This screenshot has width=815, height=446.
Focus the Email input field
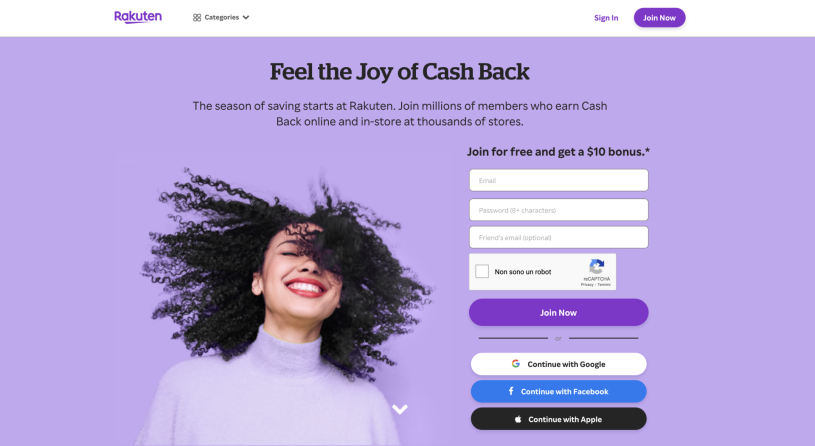(x=558, y=180)
